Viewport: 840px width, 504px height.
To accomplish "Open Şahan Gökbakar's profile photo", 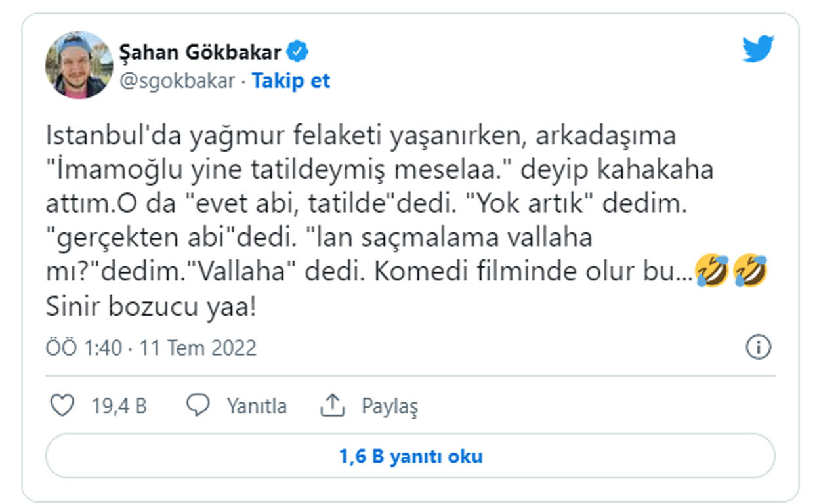I will tap(79, 65).
